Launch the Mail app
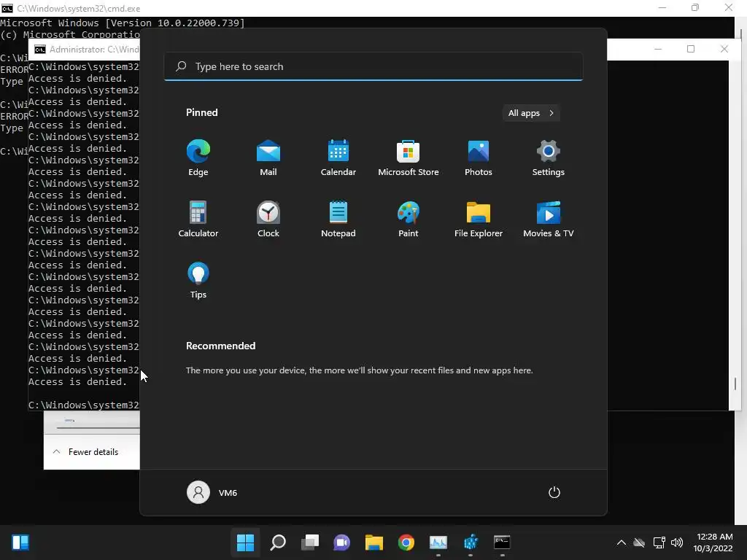This screenshot has width=747, height=560. [268, 158]
